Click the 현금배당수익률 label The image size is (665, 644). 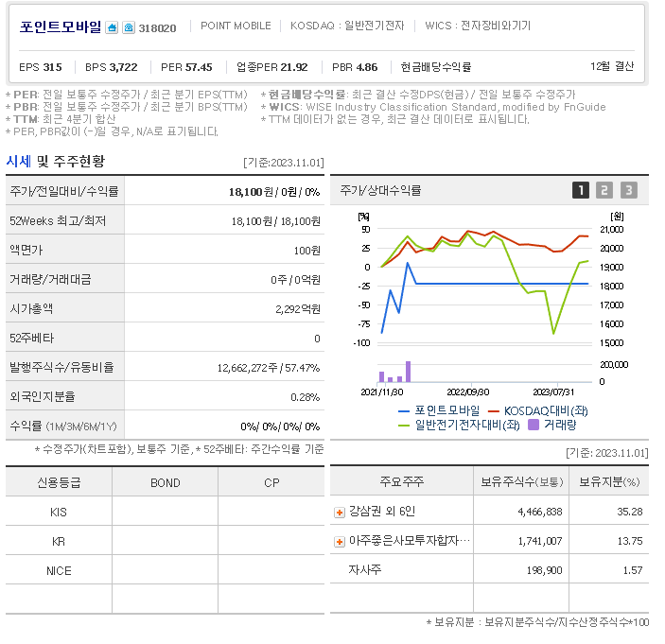click(x=435, y=67)
